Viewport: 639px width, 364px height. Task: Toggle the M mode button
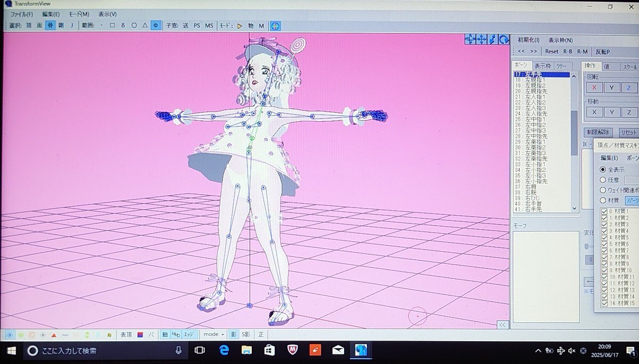point(261,26)
